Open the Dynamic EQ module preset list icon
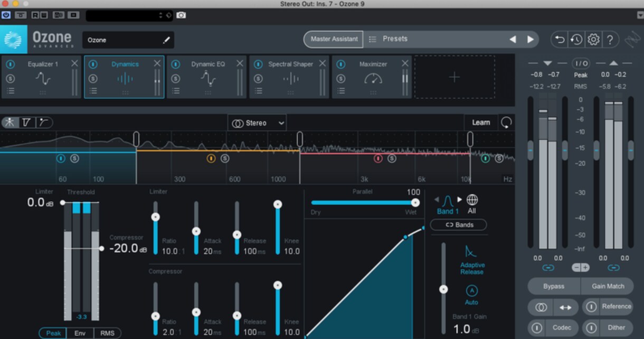Screen dimensions: 644x339 [x=176, y=91]
